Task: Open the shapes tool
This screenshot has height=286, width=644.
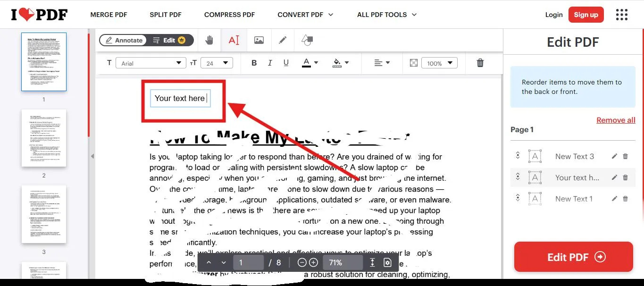Action: (307, 40)
